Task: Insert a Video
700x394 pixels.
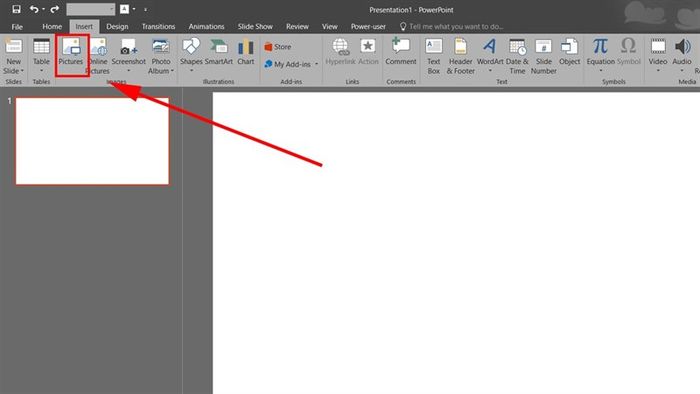Action: pos(658,54)
